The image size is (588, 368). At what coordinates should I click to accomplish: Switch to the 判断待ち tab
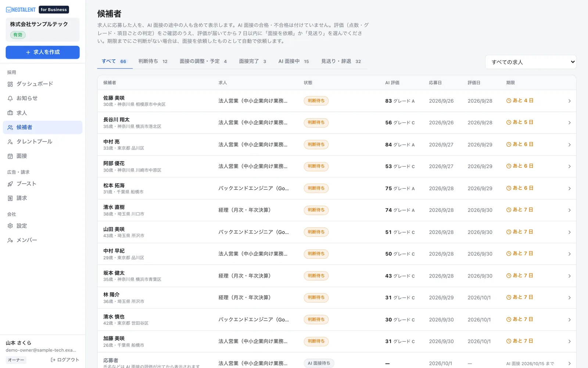pyautogui.click(x=153, y=61)
